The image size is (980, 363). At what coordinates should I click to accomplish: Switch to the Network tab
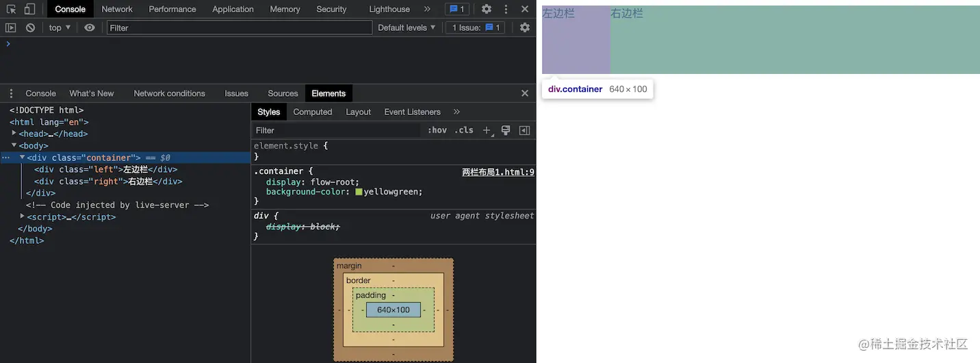point(117,9)
